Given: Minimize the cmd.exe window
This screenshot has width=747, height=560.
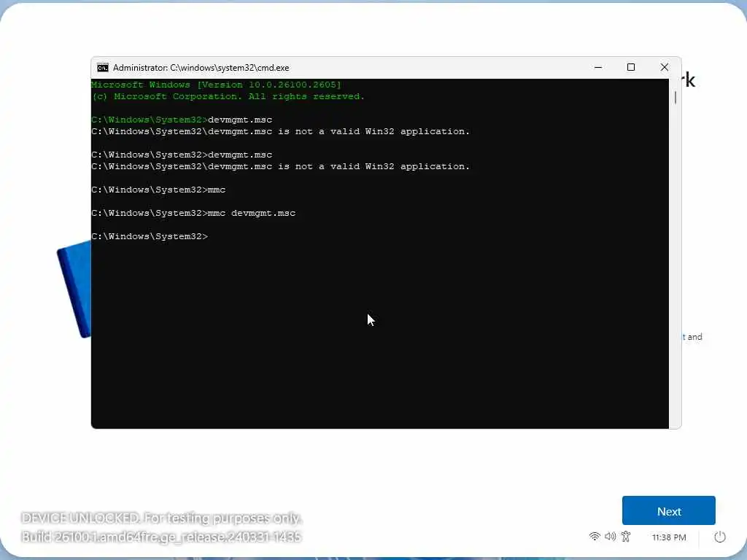Looking at the screenshot, I should 598,68.
